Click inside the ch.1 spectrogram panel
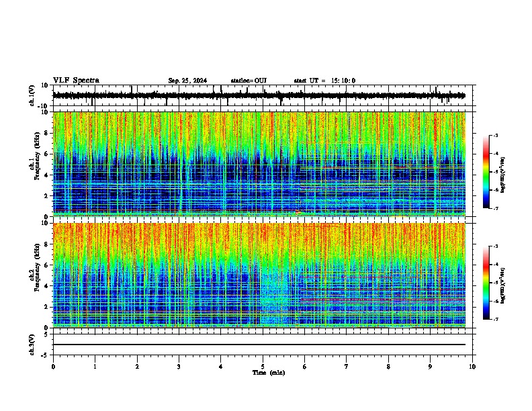 click(259, 164)
